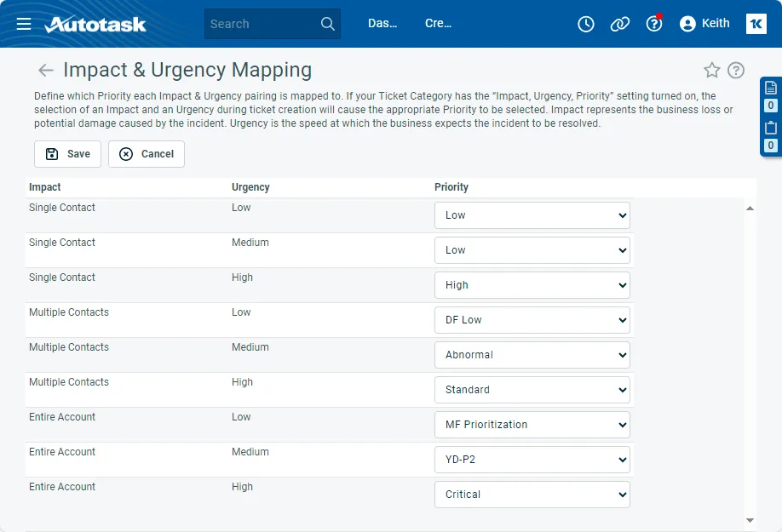Open the Dashboards menu in header
Screen dimensions: 782x532
[382, 24]
